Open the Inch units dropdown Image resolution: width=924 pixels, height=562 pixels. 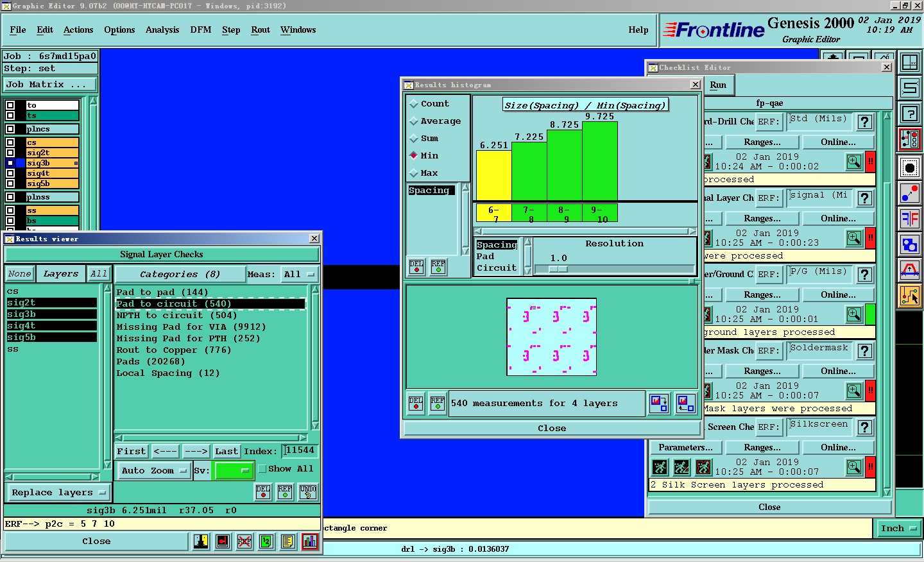tap(898, 529)
